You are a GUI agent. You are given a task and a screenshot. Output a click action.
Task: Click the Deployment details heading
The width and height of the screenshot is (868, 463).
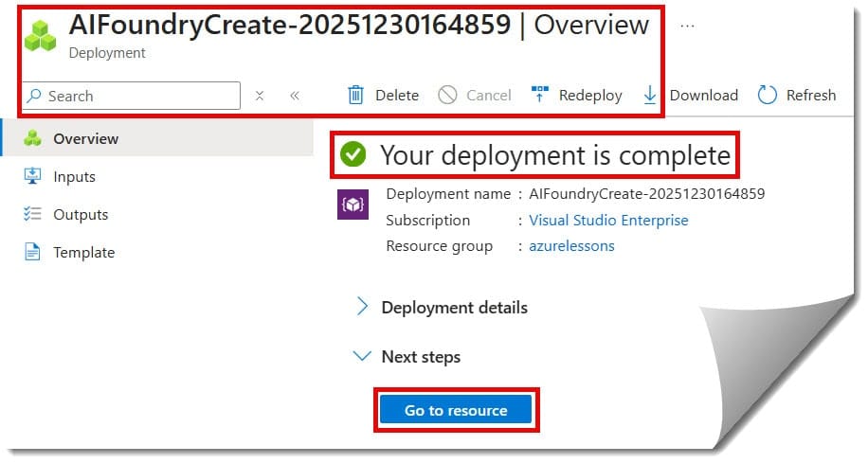point(454,308)
